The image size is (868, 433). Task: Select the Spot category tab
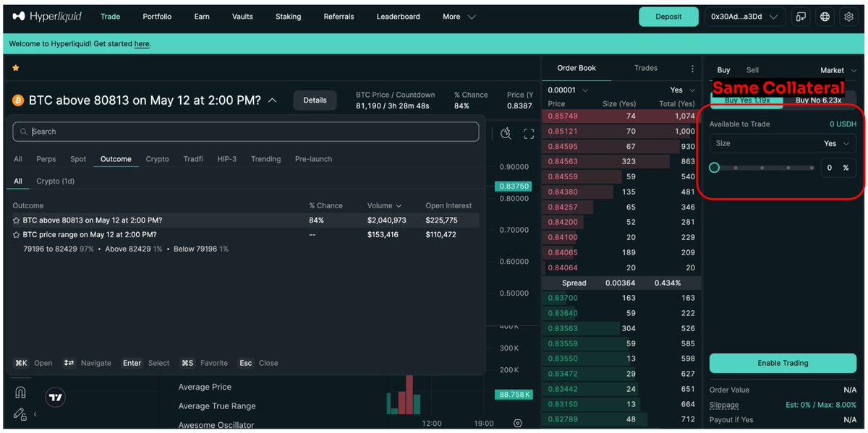click(x=78, y=159)
